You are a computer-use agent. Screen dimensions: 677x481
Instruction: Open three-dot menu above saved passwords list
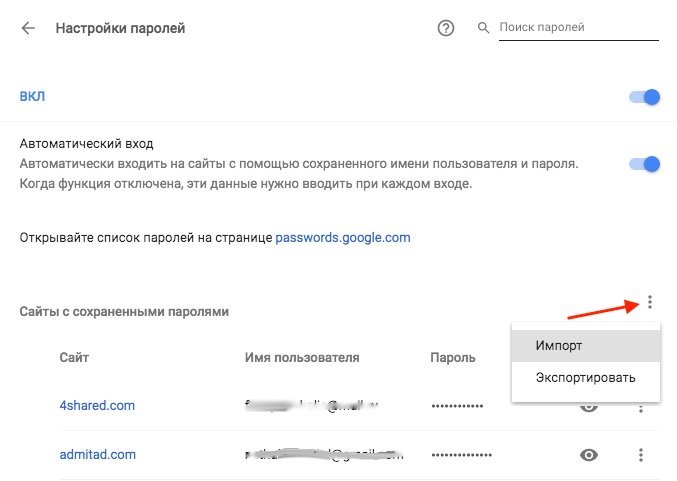click(x=650, y=302)
